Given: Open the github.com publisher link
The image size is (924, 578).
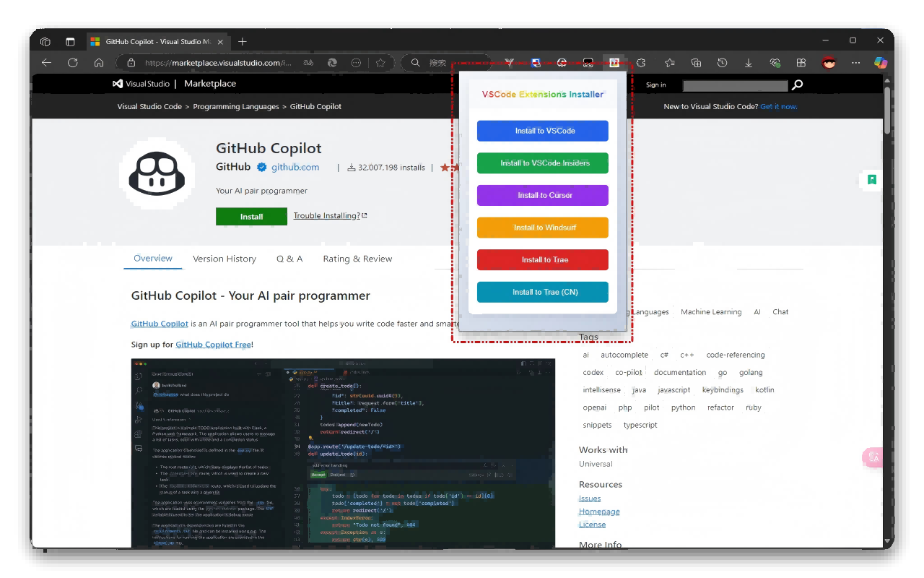Looking at the screenshot, I should (x=295, y=167).
